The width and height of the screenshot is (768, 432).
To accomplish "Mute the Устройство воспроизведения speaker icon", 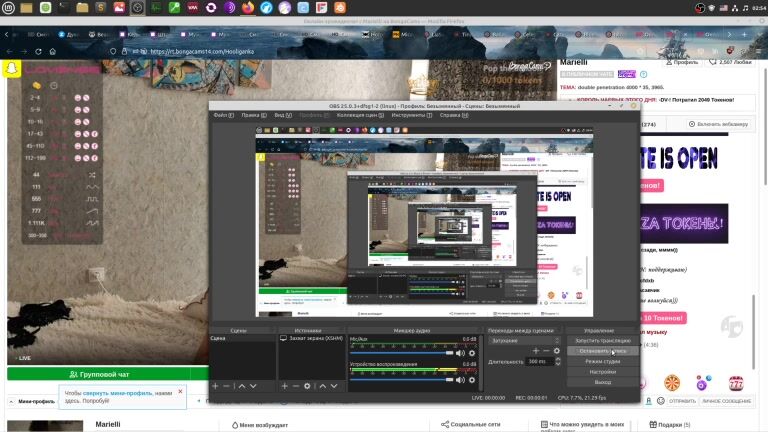I will (461, 379).
